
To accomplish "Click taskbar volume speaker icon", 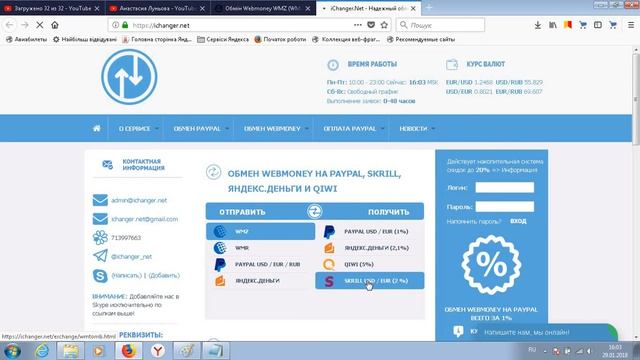I will [x=590, y=351].
